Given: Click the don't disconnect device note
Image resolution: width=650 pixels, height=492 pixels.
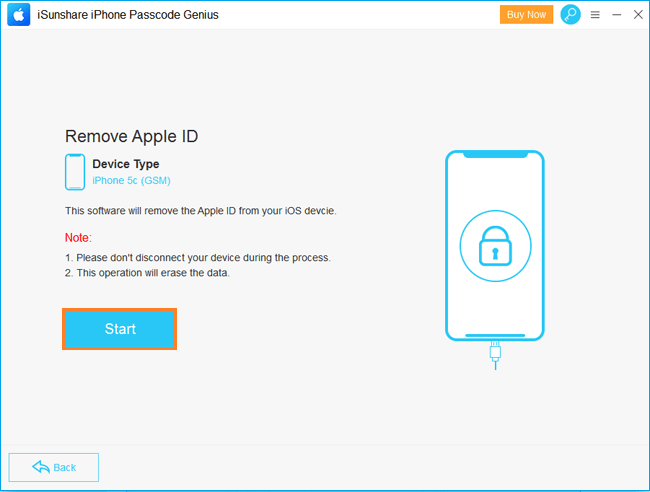Looking at the screenshot, I should pos(198,258).
